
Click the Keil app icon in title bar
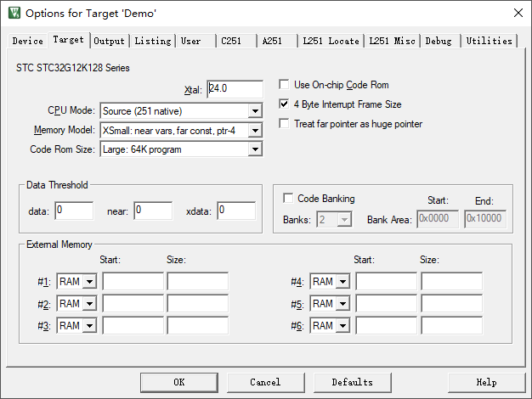coord(14,14)
